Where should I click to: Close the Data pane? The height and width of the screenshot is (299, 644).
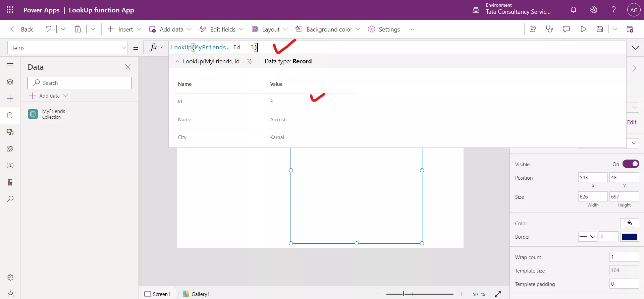click(x=128, y=67)
